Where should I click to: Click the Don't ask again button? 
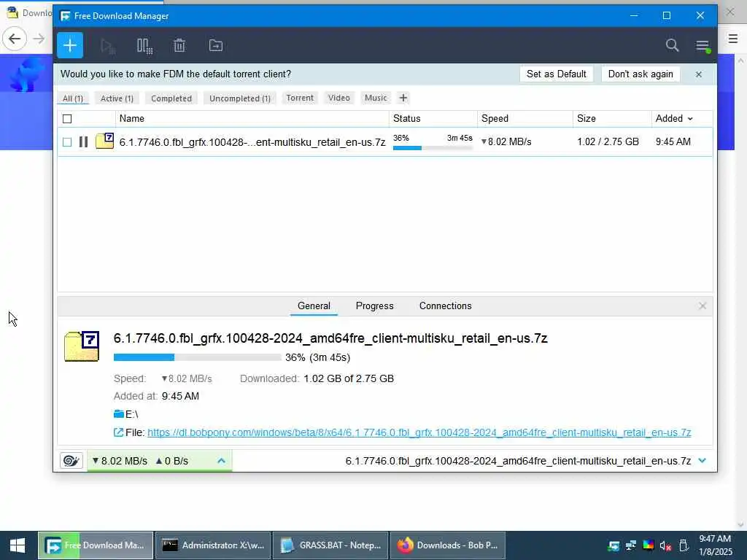click(x=640, y=74)
